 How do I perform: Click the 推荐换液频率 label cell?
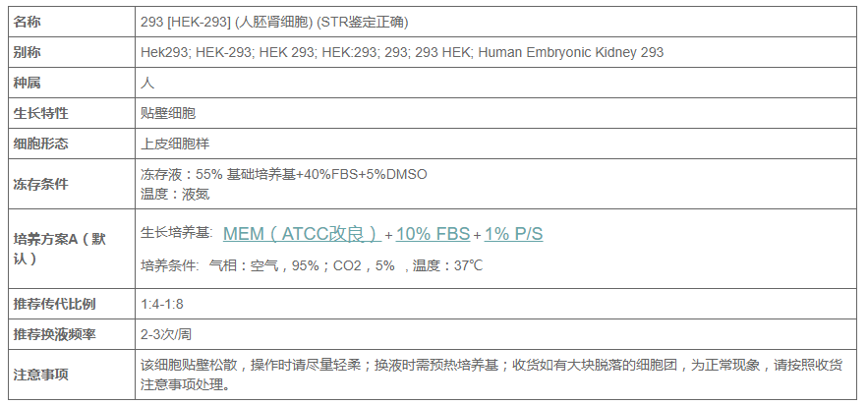click(72, 334)
